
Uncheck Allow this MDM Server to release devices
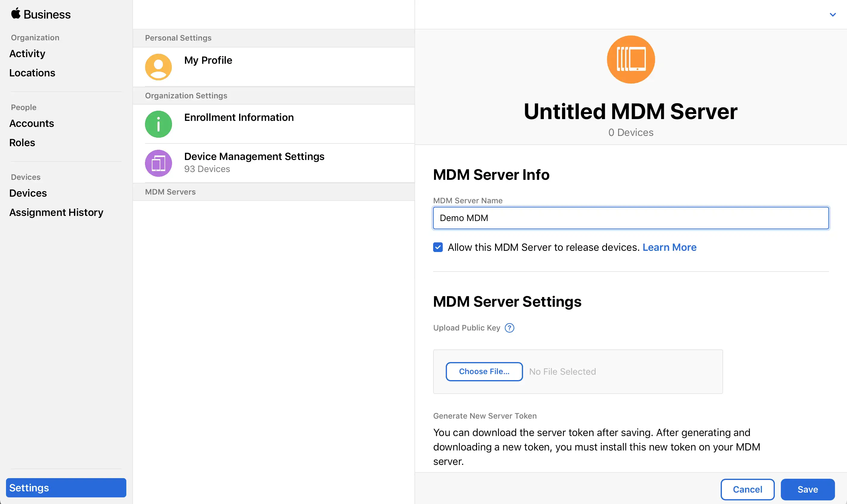coord(438,247)
